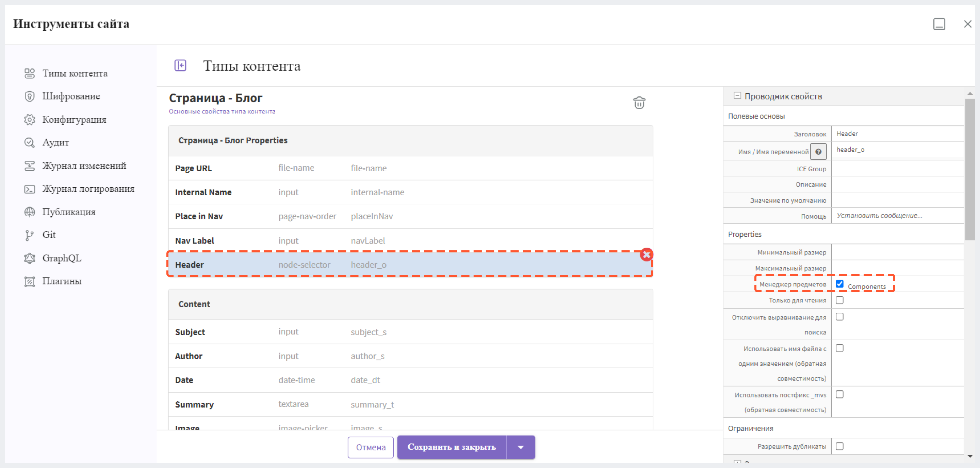980x468 pixels.
Task: Toggle the Components item manager checkbox
Action: click(839, 284)
